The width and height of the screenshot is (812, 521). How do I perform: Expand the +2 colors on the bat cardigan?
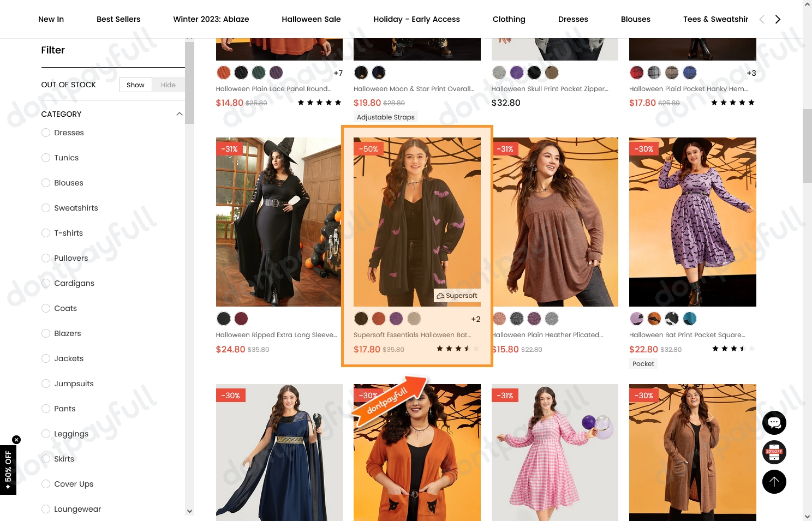click(x=475, y=319)
